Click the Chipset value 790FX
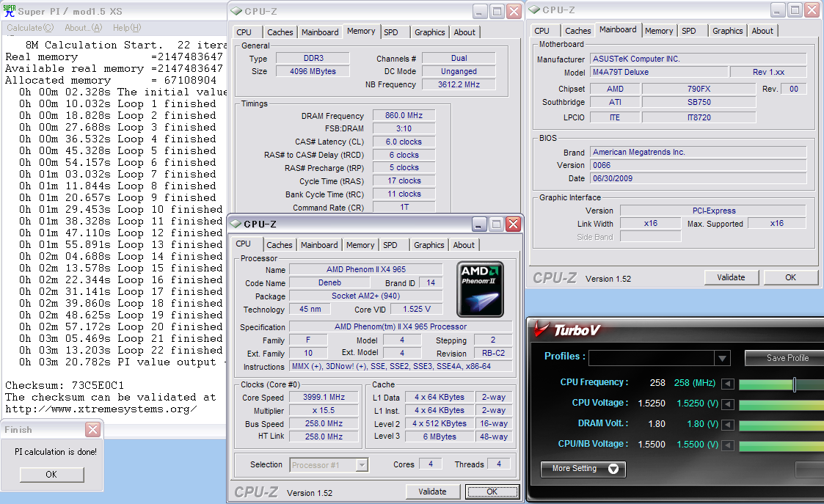The height and width of the screenshot is (504, 824). [699, 89]
